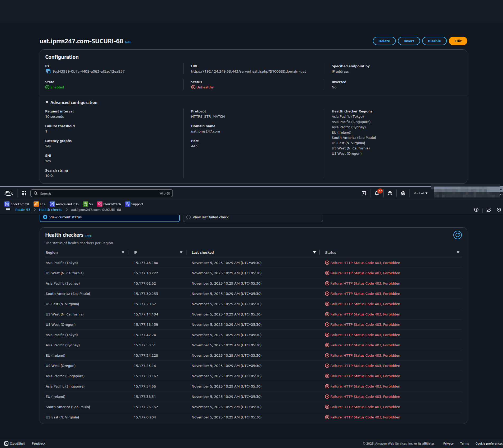
Task: Select IP 15.177.30.233 cell
Action: [146, 294]
